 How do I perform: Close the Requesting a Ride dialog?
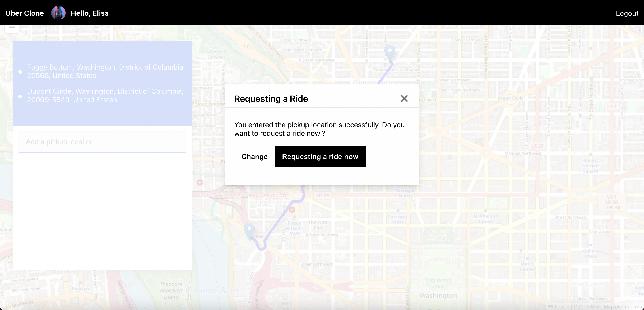[404, 98]
